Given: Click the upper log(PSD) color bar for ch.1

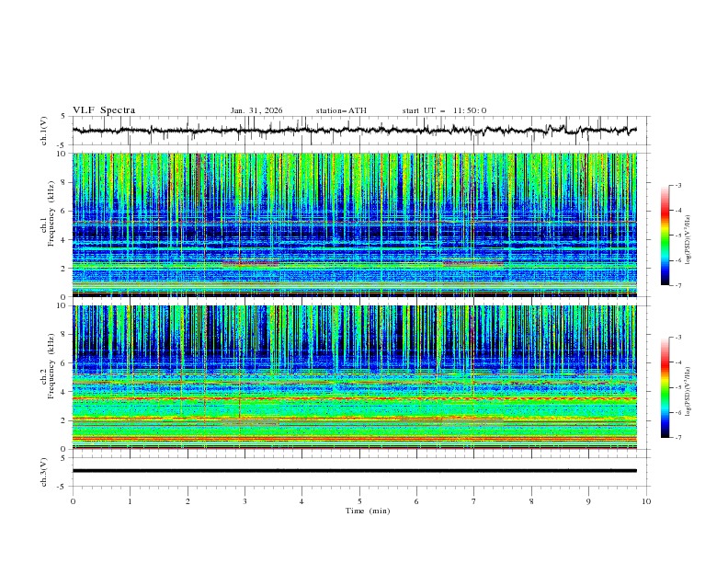Looking at the screenshot, I should (665, 235).
